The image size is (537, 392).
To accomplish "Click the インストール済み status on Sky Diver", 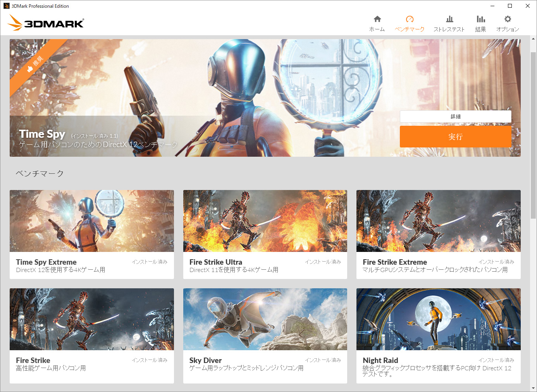I will pos(323,360).
